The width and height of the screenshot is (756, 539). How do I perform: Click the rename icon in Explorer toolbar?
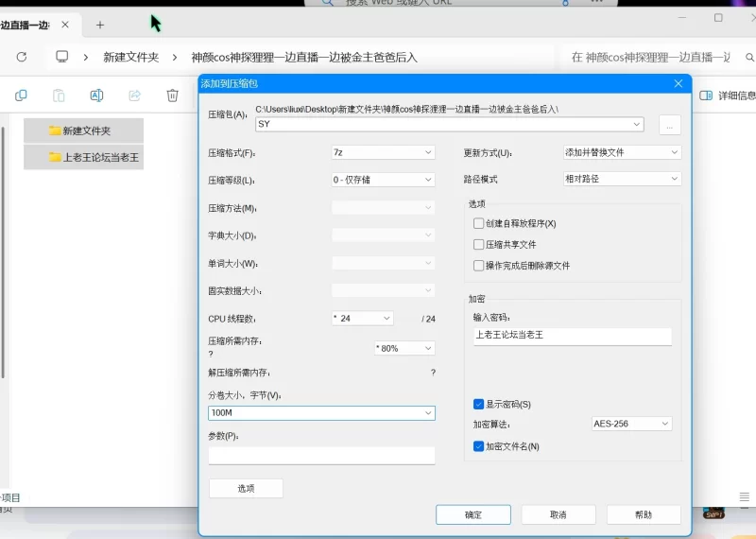click(x=96, y=96)
